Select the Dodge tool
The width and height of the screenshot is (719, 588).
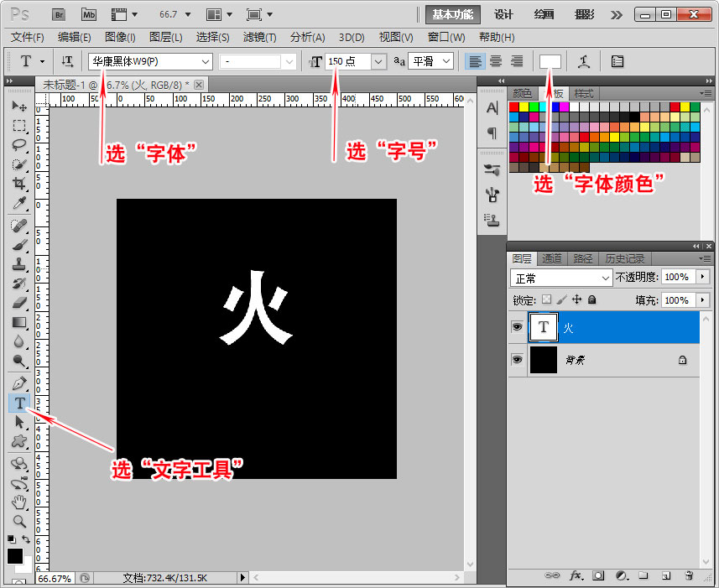[x=18, y=361]
